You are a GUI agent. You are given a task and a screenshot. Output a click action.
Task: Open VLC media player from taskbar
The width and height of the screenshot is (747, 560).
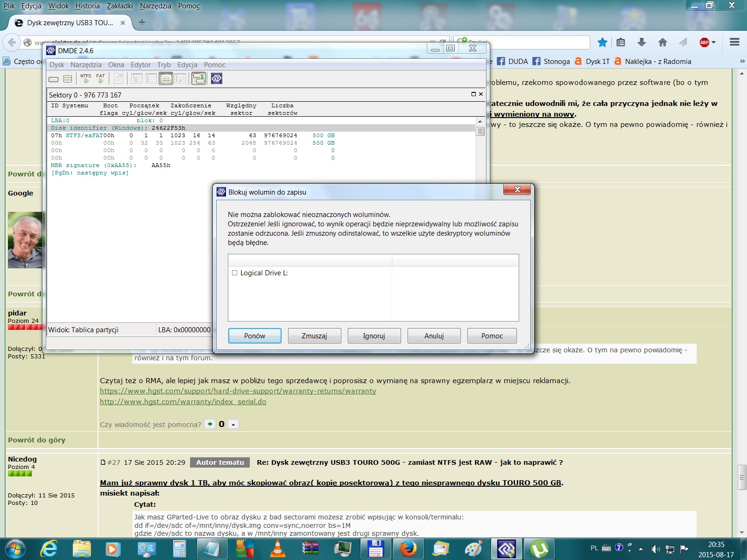(278, 548)
